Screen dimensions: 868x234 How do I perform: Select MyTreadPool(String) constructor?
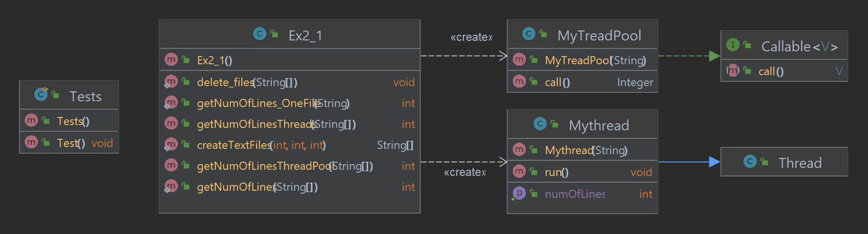(x=596, y=60)
